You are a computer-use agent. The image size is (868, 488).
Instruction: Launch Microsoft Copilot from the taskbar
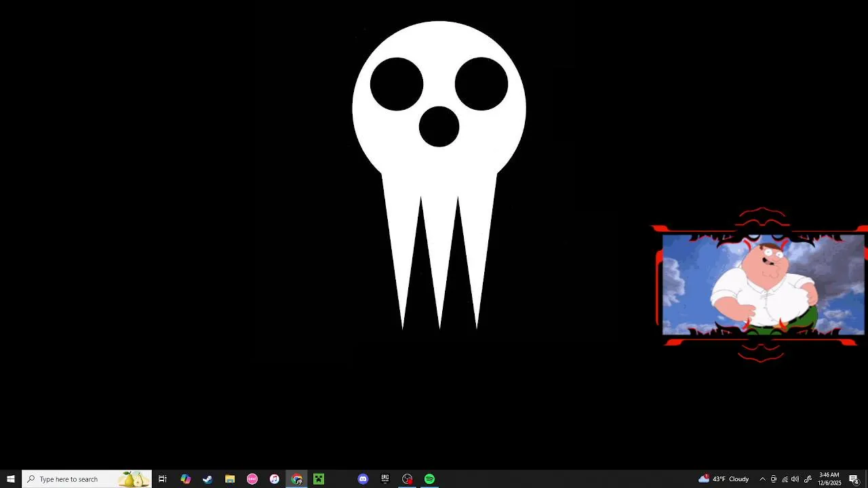[x=185, y=479]
